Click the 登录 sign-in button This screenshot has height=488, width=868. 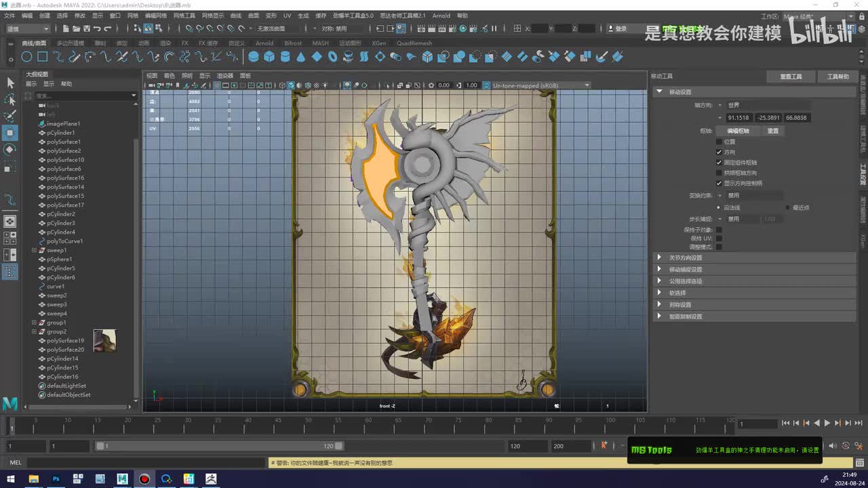pyautogui.click(x=619, y=28)
